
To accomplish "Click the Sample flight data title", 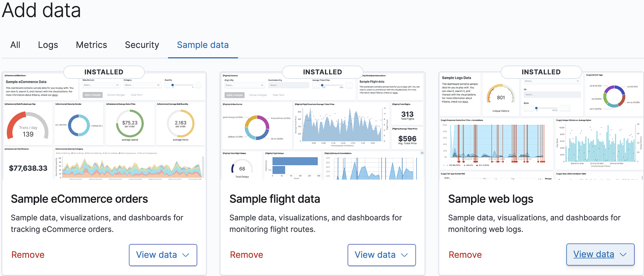I will click(274, 199).
